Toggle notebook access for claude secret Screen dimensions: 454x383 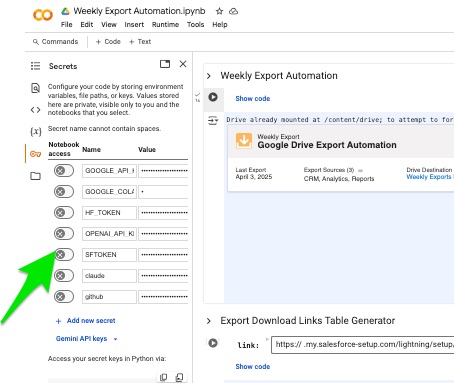(x=64, y=276)
